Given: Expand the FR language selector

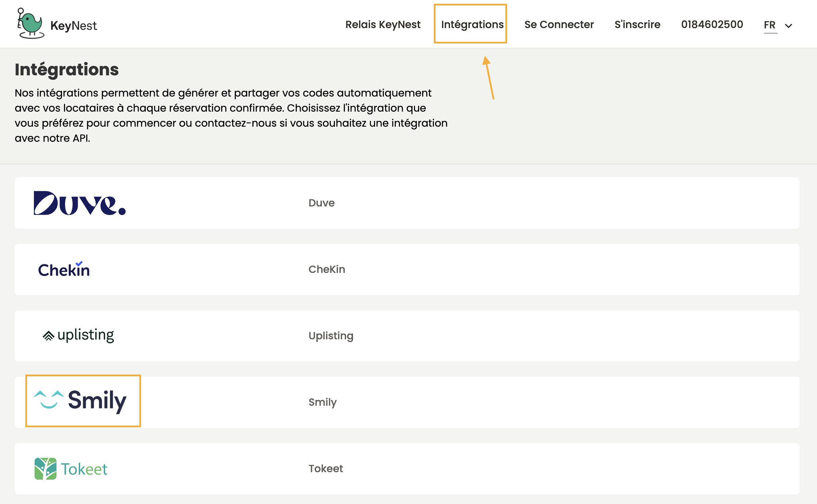Looking at the screenshot, I should coord(769,25).
